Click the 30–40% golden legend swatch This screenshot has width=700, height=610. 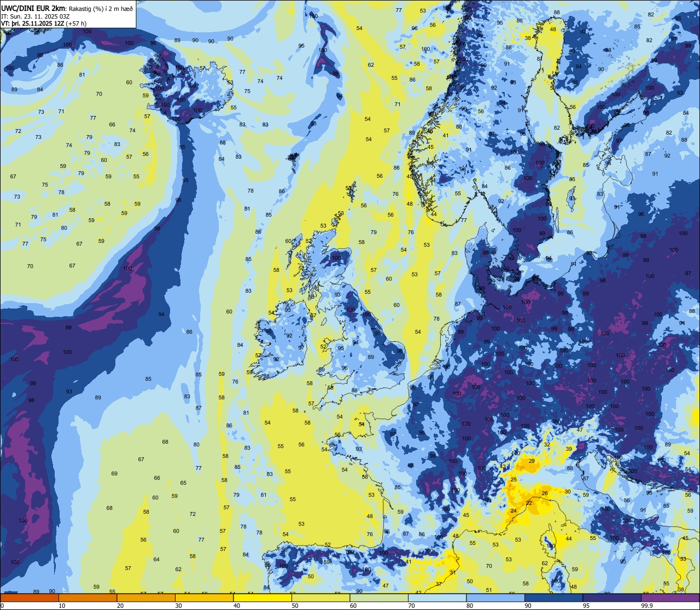tap(204, 597)
